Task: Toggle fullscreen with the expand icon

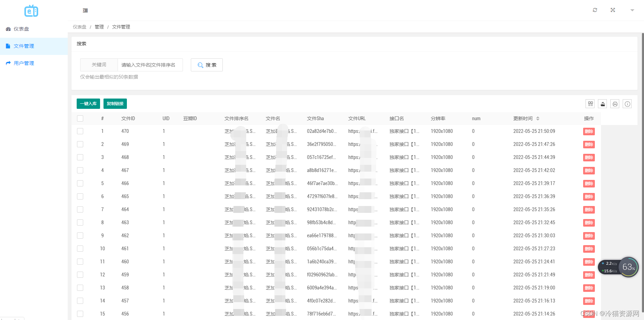Action: click(613, 10)
